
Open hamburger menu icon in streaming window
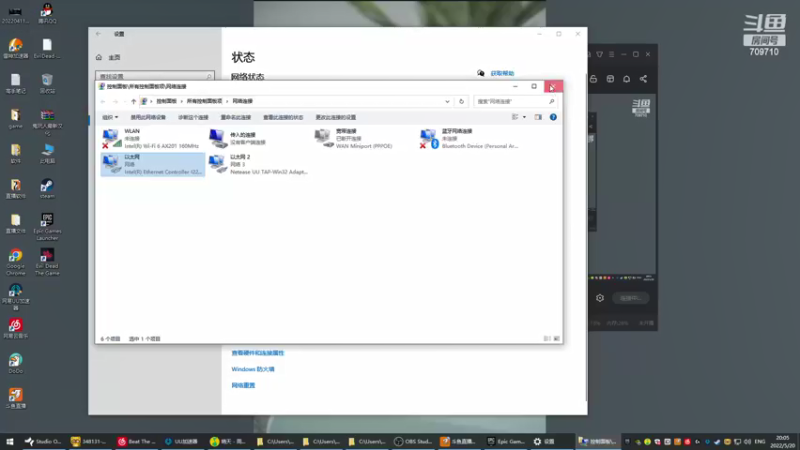tap(612, 55)
